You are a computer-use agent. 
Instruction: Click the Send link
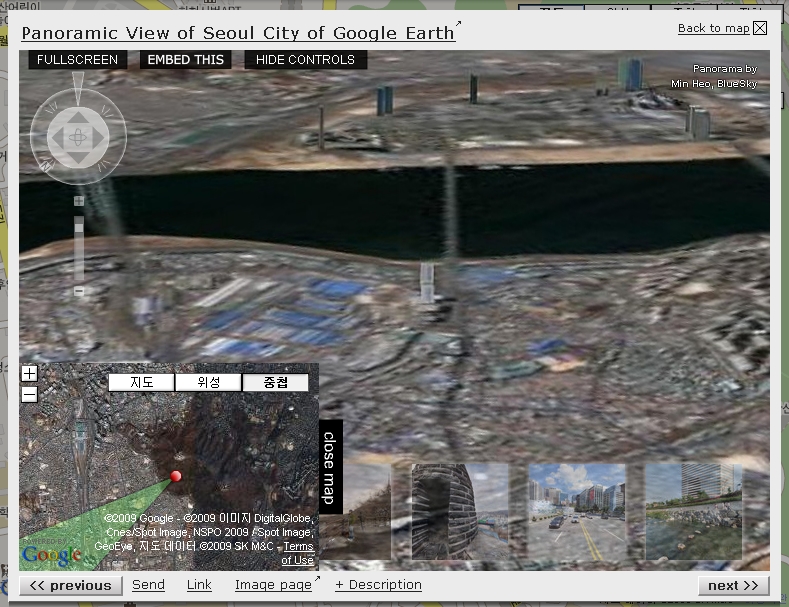(148, 585)
